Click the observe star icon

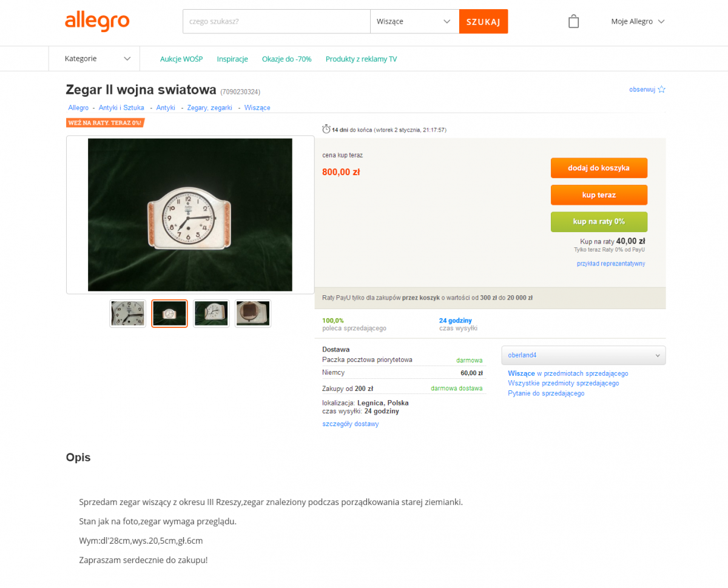[x=661, y=89]
